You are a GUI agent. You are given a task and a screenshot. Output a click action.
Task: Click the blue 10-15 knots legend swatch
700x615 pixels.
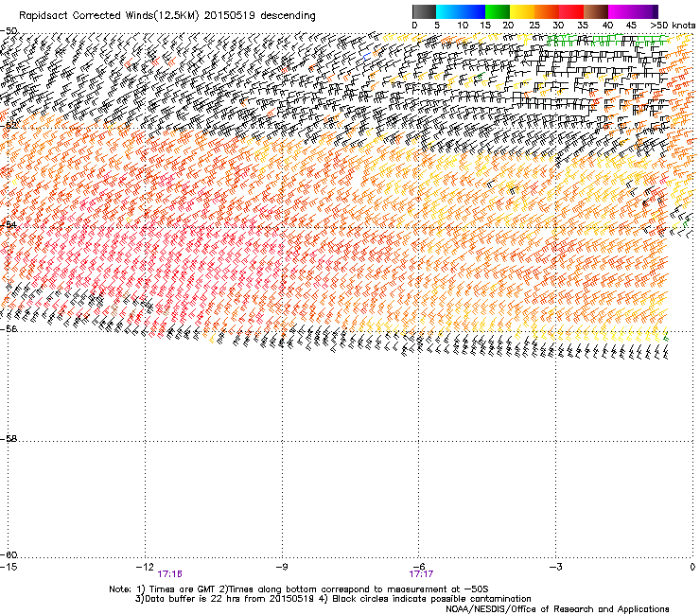pyautogui.click(x=473, y=11)
